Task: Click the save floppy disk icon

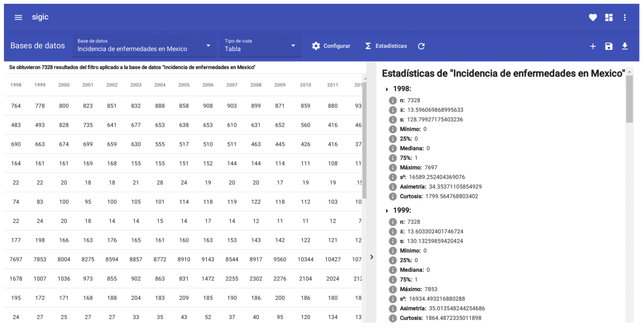Action: click(609, 46)
